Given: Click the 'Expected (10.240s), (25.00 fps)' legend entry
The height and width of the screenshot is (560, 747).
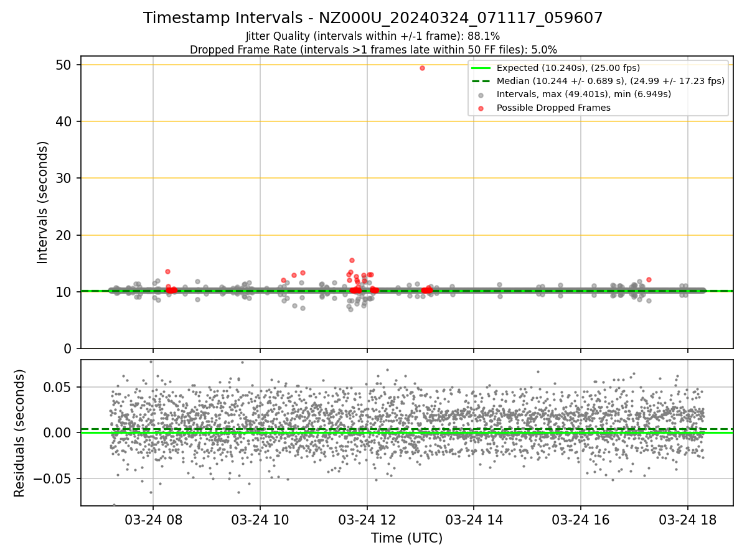Looking at the screenshot, I should pyautogui.click(x=568, y=68).
